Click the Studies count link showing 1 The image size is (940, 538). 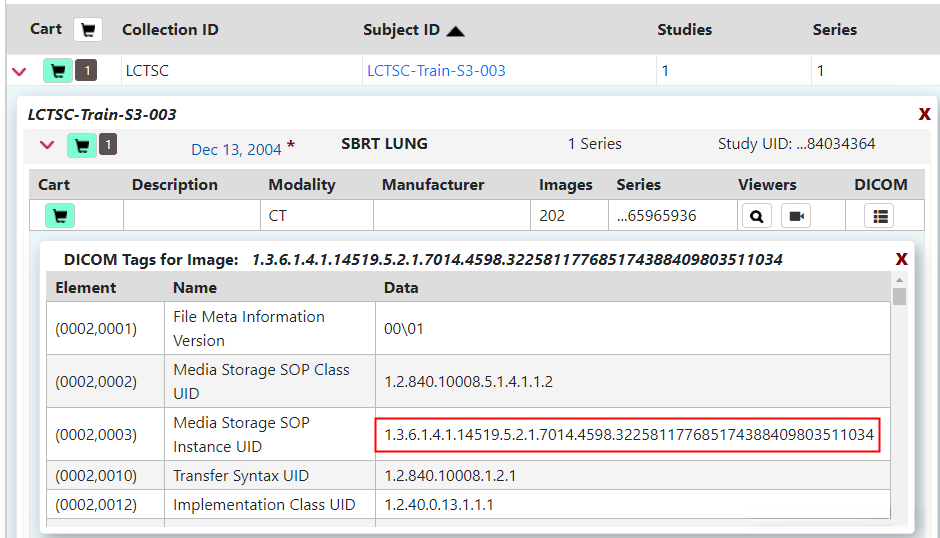(x=665, y=71)
